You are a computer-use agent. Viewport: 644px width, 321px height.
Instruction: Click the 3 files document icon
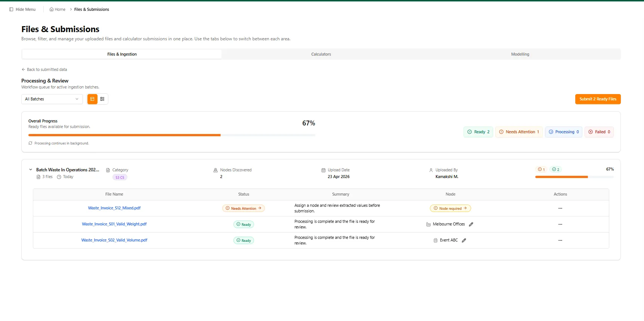pos(38,177)
